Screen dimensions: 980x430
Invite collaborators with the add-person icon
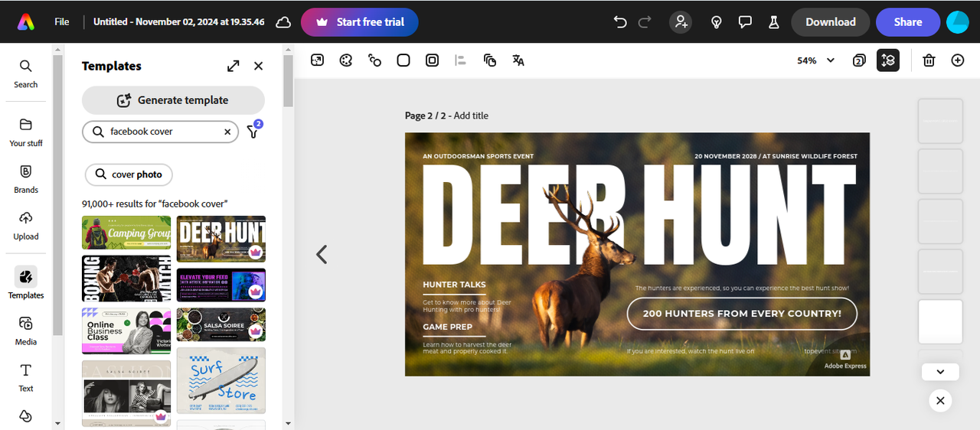point(681,22)
